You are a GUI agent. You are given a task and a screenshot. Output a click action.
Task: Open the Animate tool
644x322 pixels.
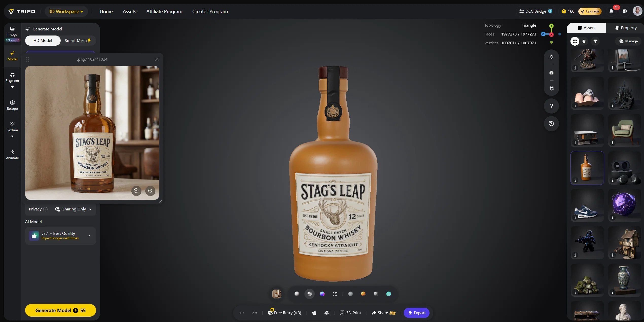click(12, 155)
